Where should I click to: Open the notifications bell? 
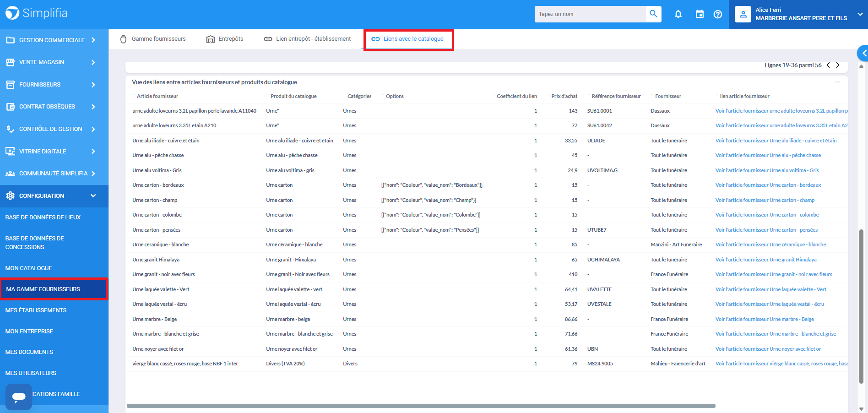coord(678,14)
